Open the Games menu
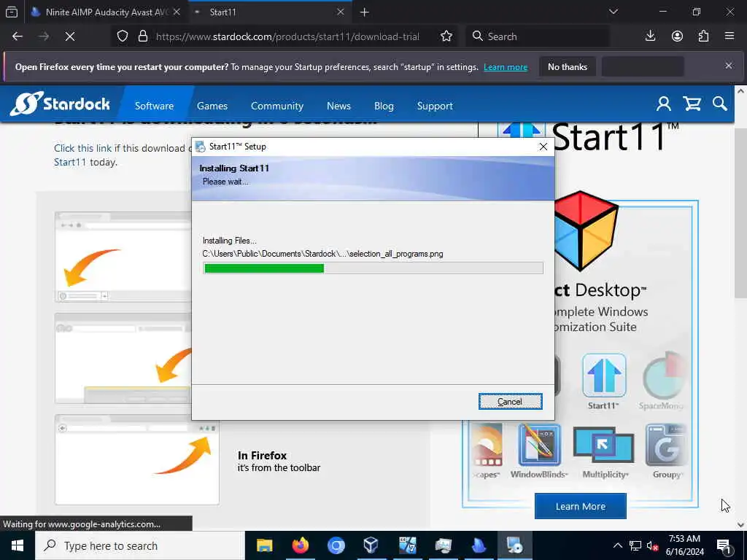This screenshot has height=560, width=747. pos(212,106)
